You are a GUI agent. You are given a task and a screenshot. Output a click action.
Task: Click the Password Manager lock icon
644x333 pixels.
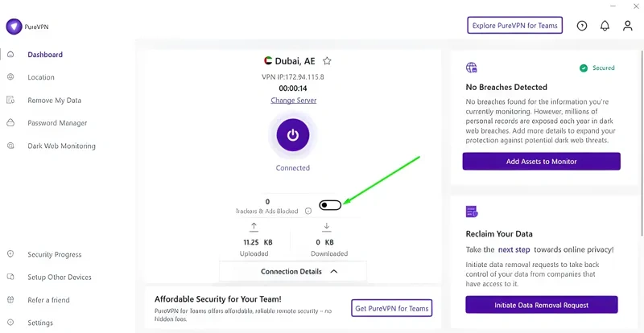point(10,123)
